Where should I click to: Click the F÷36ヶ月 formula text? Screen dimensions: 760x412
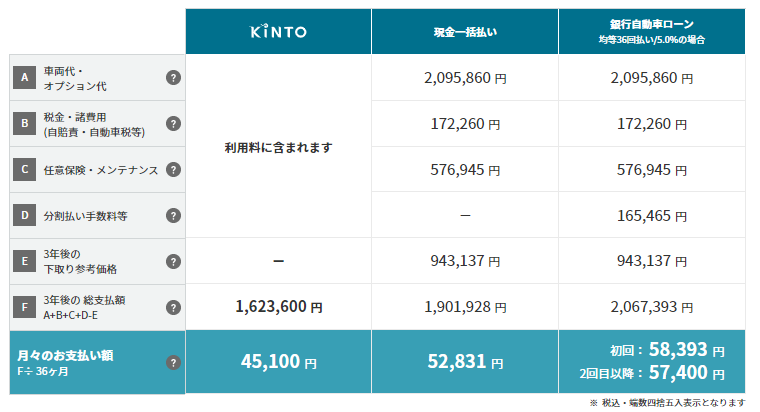[x=43, y=372]
